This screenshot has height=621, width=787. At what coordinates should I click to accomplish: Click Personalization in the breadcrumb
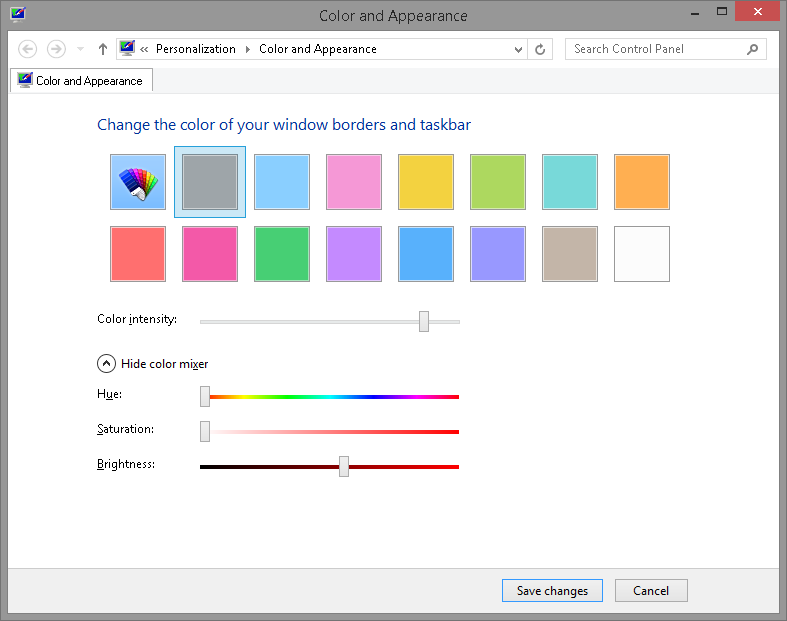pyautogui.click(x=196, y=49)
